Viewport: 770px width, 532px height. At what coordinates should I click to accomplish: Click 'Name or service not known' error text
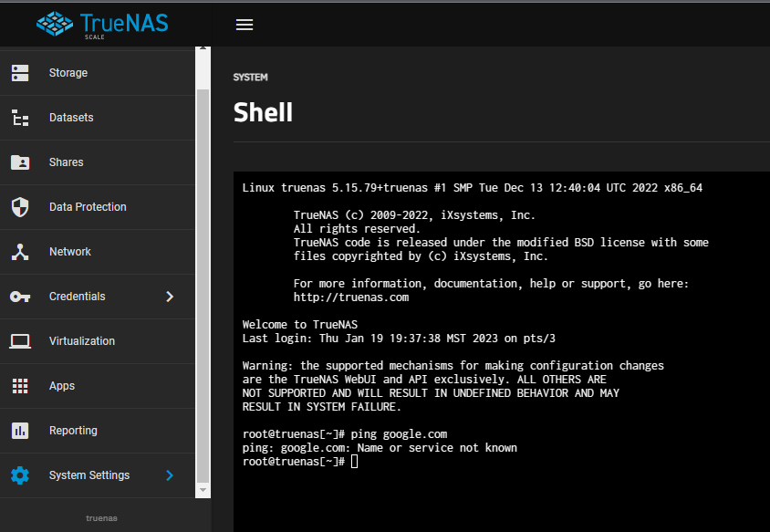(437, 448)
